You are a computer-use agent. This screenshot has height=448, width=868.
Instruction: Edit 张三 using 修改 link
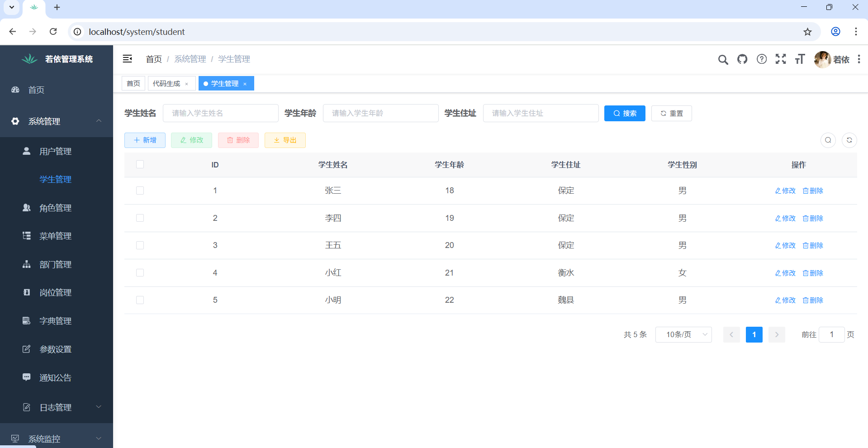click(x=785, y=191)
